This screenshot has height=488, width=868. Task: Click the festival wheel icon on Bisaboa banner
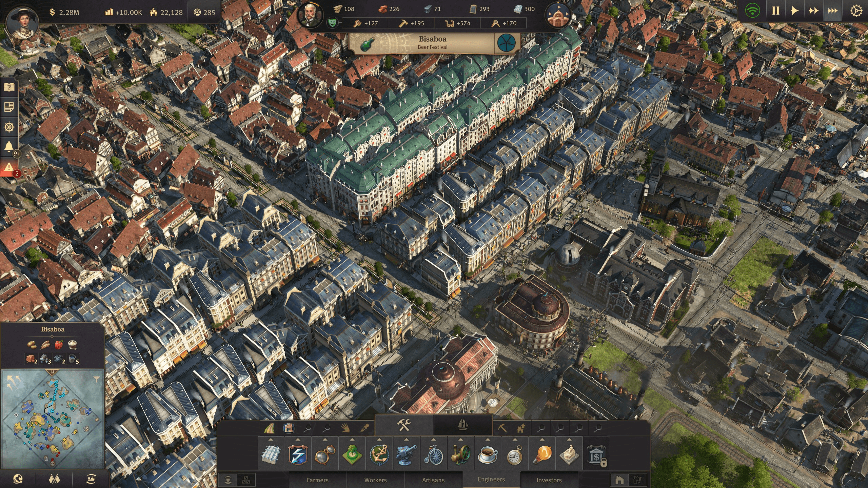coord(506,43)
